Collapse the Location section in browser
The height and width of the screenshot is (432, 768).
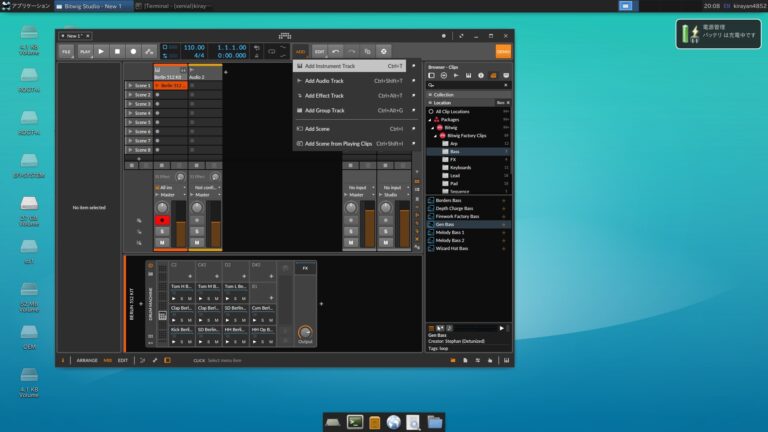[431, 103]
